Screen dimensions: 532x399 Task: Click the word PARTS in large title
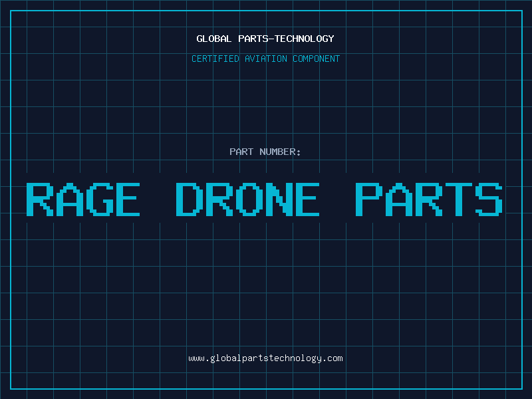pos(429,199)
